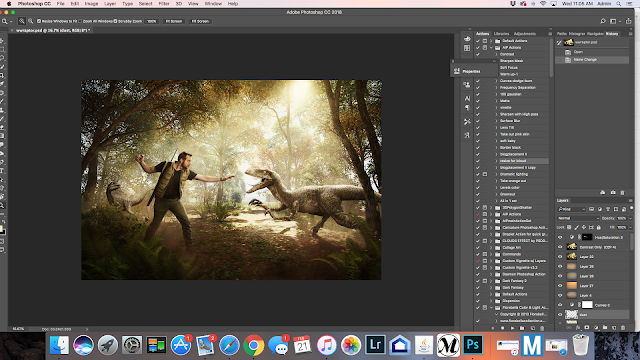Open the Paragraph panel icon in dock strip
This screenshot has height=360, width=640.
click(467, 108)
